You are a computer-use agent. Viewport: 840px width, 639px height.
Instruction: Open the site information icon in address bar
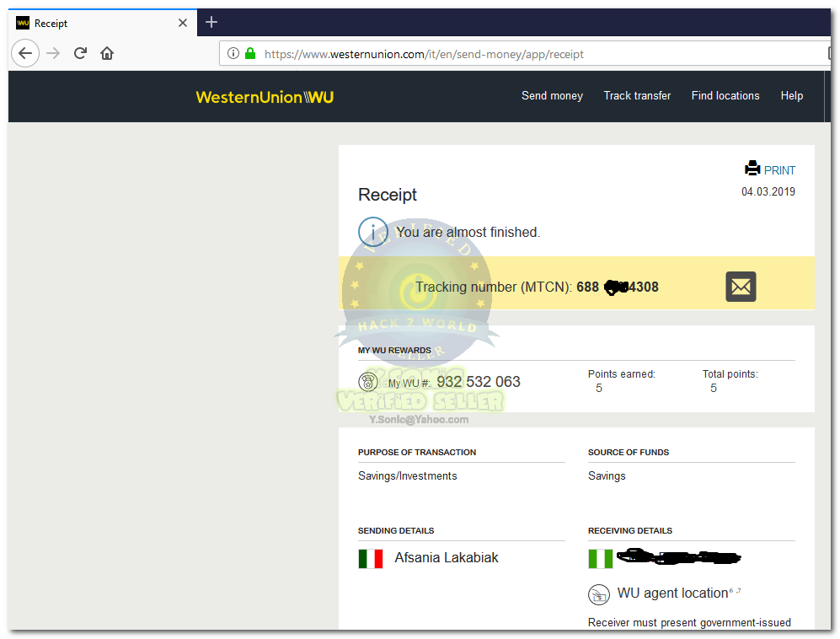point(233,54)
